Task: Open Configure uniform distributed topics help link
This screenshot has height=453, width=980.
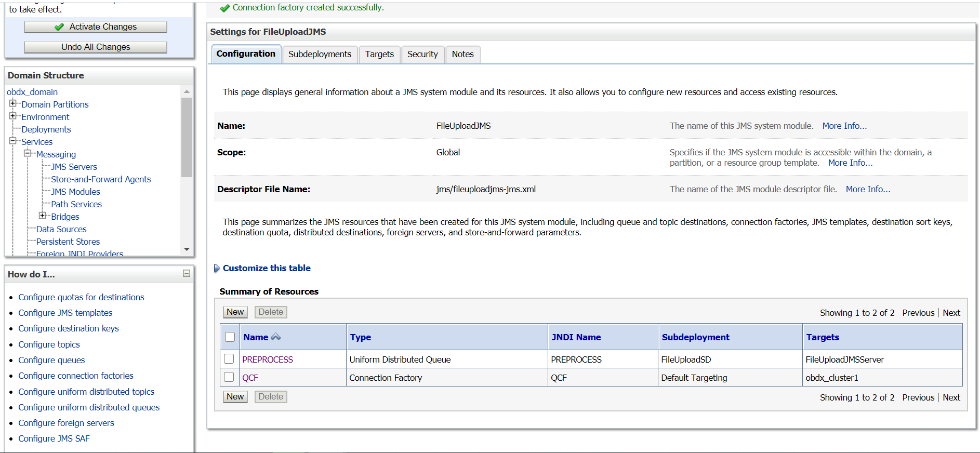Action: [x=86, y=392]
